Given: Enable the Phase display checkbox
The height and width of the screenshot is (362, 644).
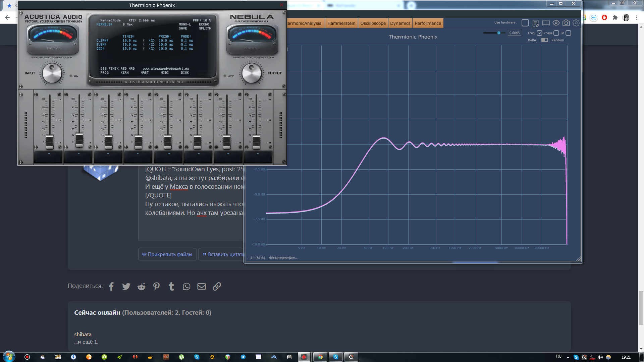Looking at the screenshot, I should pos(556,33).
